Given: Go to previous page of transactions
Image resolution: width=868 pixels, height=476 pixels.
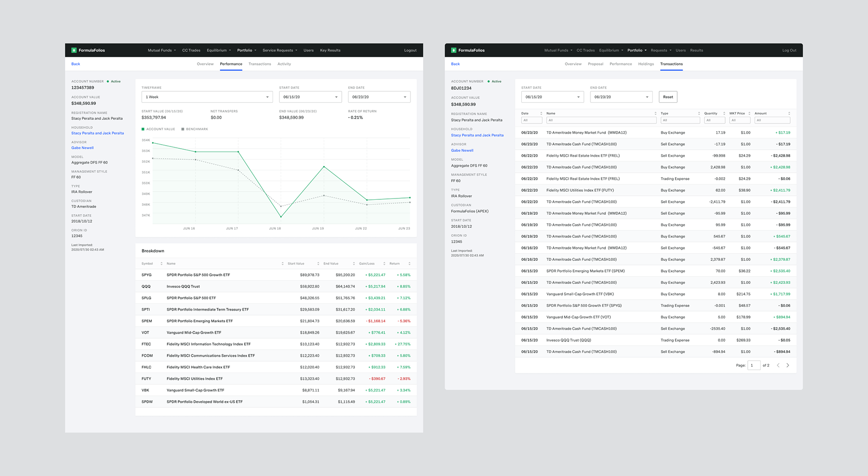Looking at the screenshot, I should [x=778, y=365].
